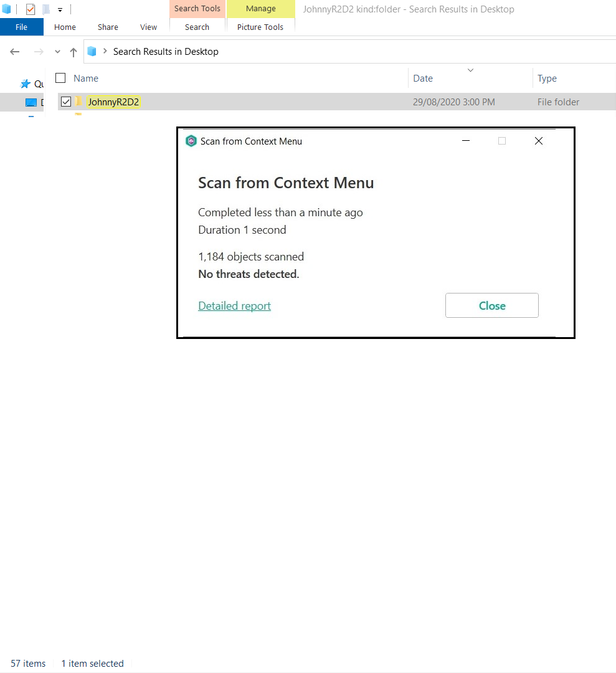
Task: Click the Manage contextual tab header
Action: click(x=261, y=9)
